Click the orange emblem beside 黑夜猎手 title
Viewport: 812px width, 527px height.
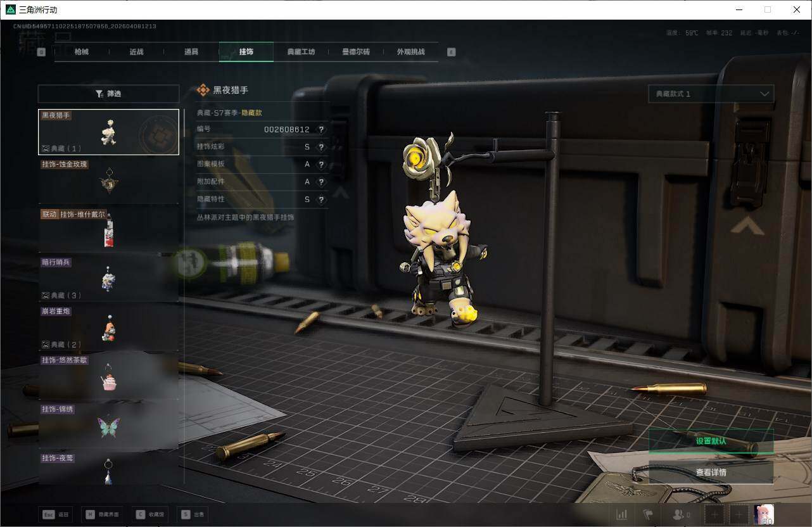coord(203,90)
